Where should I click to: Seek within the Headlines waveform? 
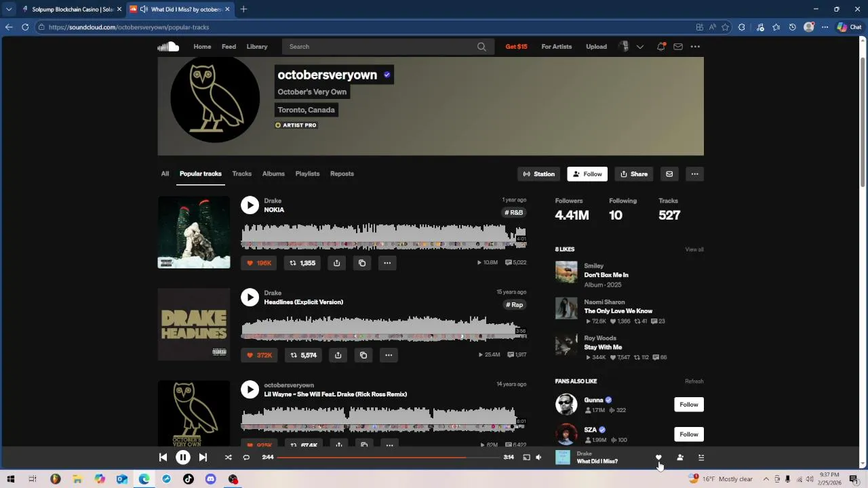[384, 328]
